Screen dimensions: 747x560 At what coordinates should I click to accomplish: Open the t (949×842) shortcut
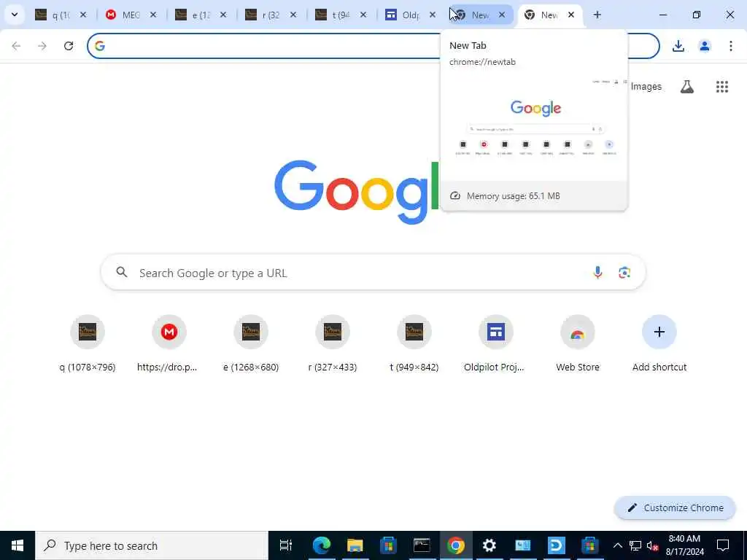click(414, 343)
